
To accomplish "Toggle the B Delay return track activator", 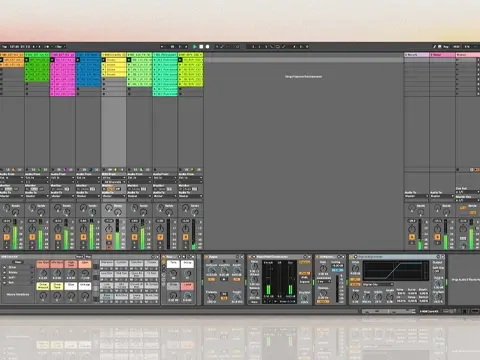I will click(x=437, y=237).
